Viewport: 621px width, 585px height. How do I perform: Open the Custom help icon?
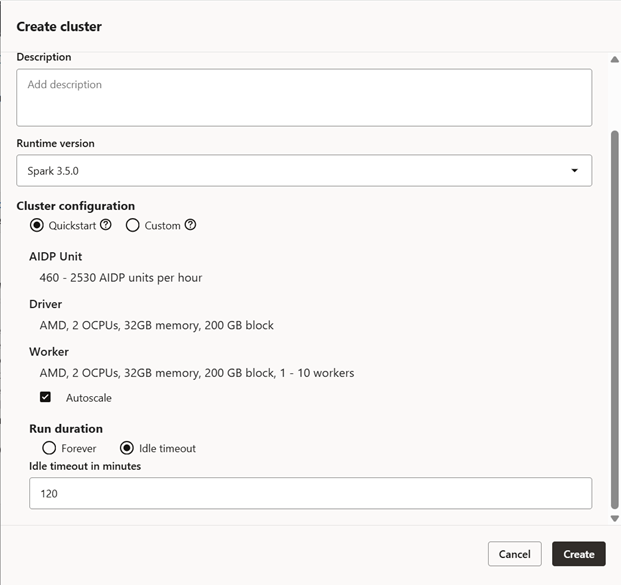tap(190, 225)
